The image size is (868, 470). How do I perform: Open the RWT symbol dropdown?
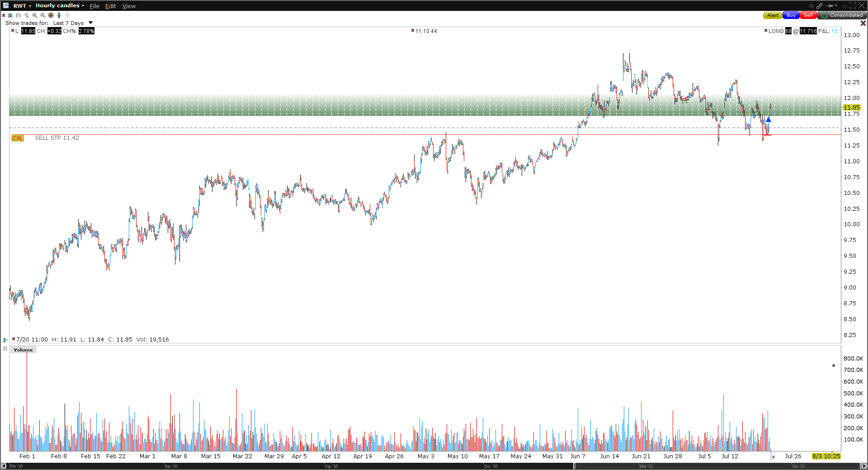coord(22,5)
